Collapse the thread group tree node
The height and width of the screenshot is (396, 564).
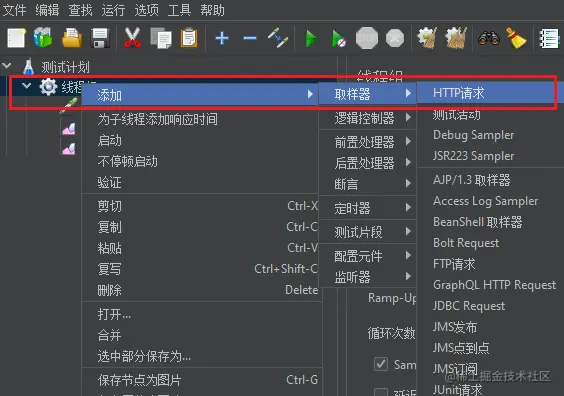[26, 86]
